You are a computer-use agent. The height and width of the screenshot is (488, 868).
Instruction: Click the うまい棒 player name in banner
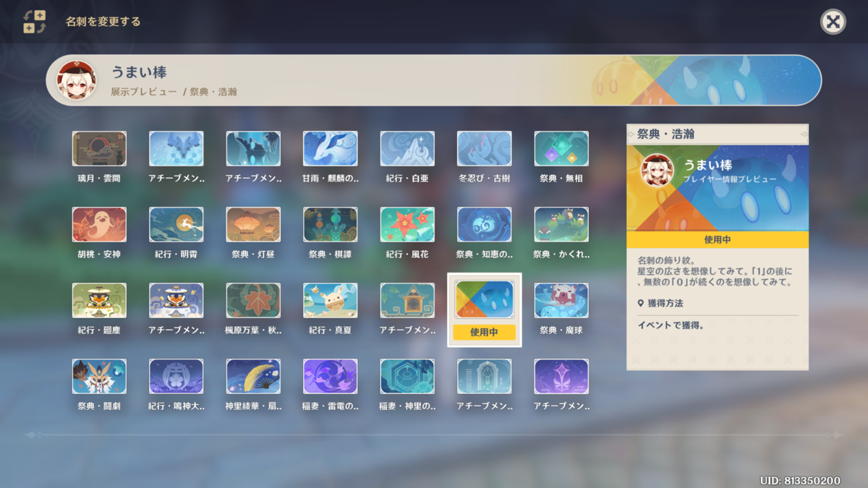point(139,72)
